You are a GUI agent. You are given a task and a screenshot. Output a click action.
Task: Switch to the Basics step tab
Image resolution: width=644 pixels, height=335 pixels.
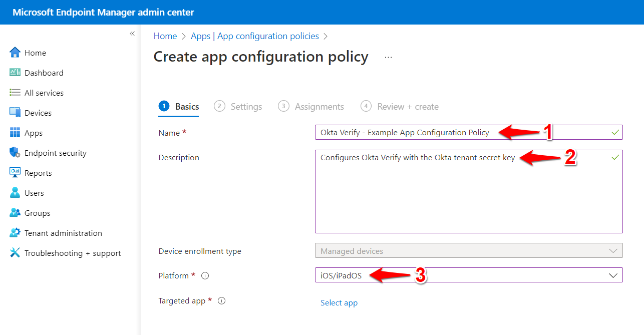click(179, 107)
